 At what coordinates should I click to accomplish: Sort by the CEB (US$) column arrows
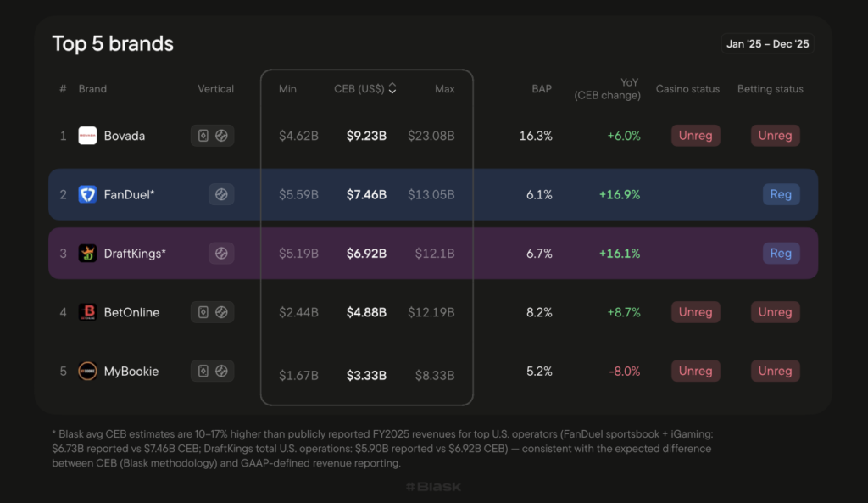pyautogui.click(x=392, y=89)
